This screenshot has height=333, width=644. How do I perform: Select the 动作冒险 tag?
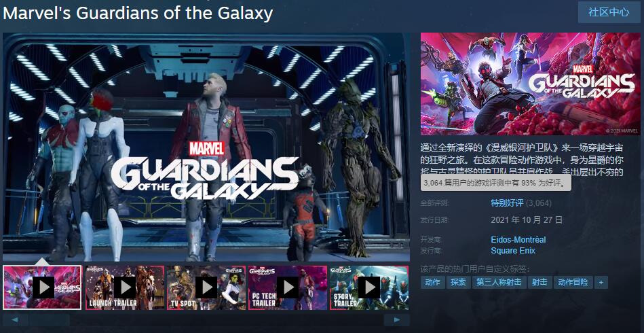click(x=573, y=283)
